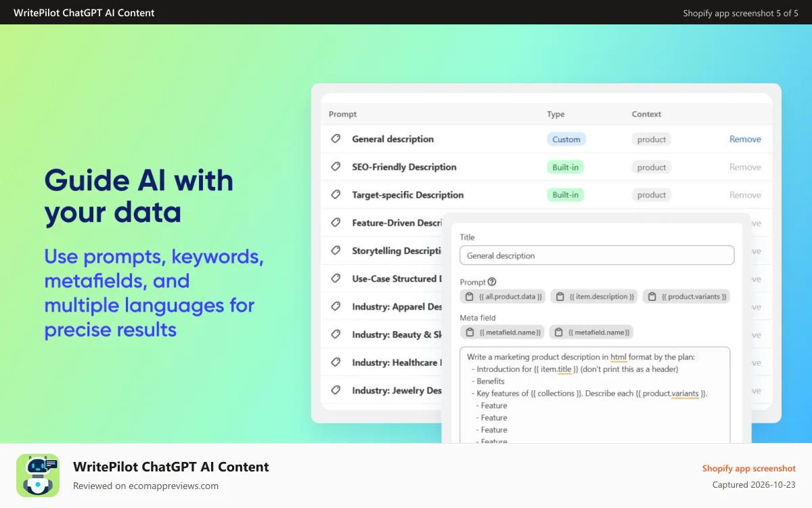Click the clipboard icon in product.variants chip
The image size is (812, 508).
652,297
